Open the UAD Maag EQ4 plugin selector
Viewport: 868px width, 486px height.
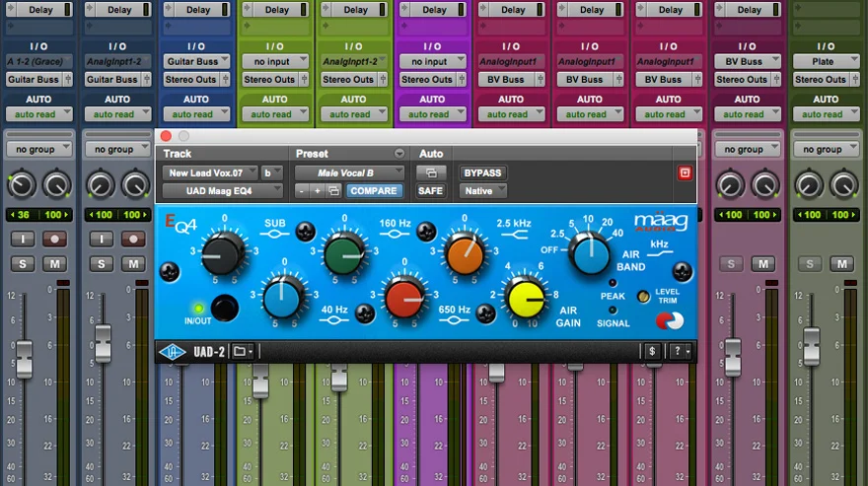point(223,191)
